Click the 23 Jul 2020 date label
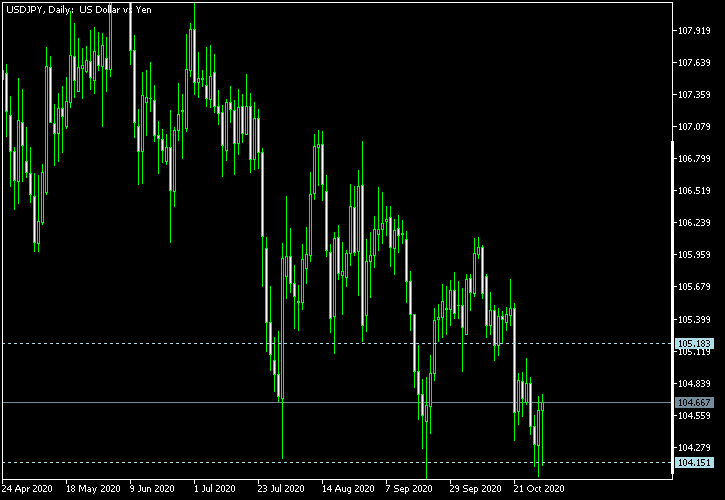The height and width of the screenshot is (500, 725). [x=282, y=489]
